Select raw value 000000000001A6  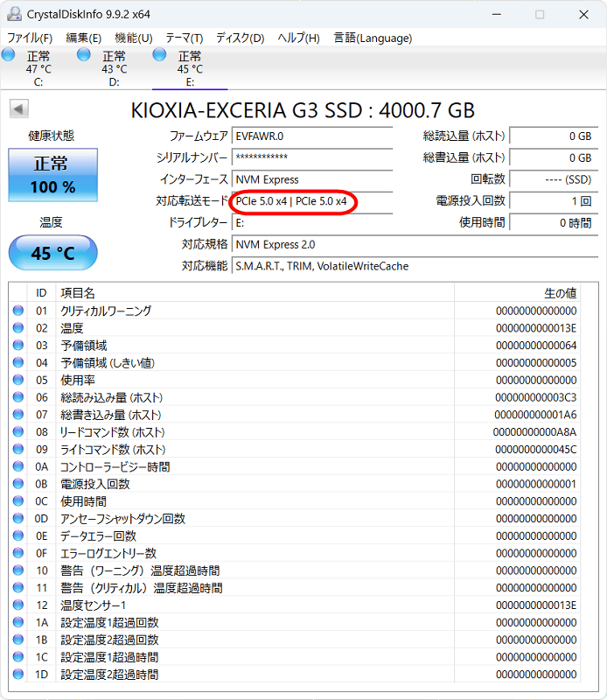point(535,415)
